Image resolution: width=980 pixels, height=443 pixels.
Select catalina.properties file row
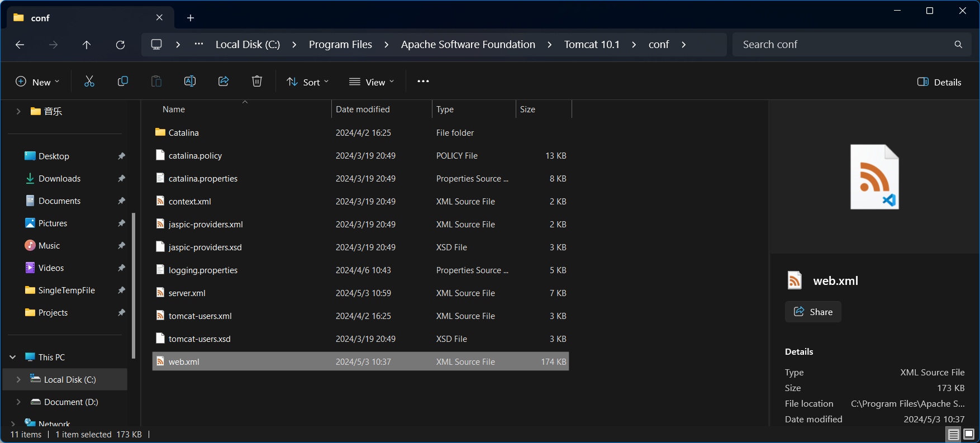coord(360,178)
